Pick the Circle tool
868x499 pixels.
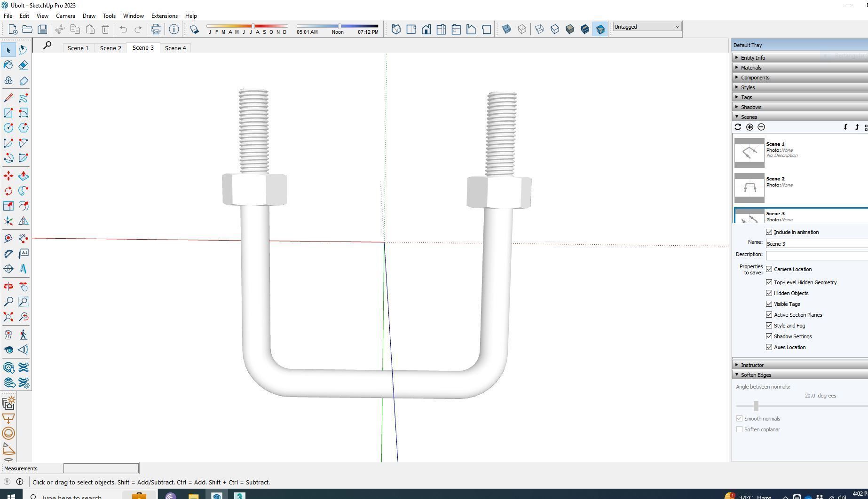(8, 128)
